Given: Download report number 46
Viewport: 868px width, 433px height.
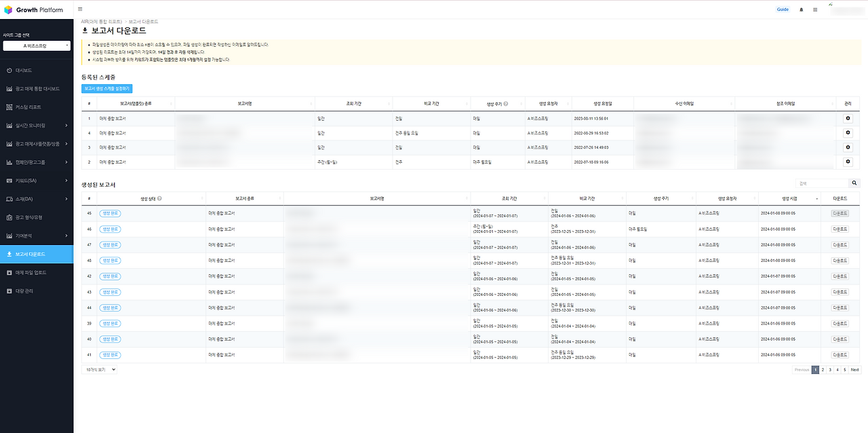Looking at the screenshot, I should [840, 229].
